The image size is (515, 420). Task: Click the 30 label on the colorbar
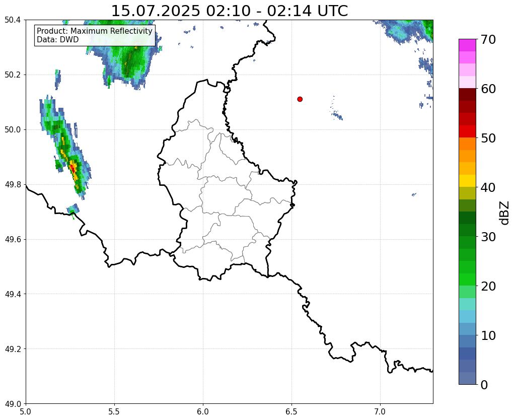pos(488,237)
